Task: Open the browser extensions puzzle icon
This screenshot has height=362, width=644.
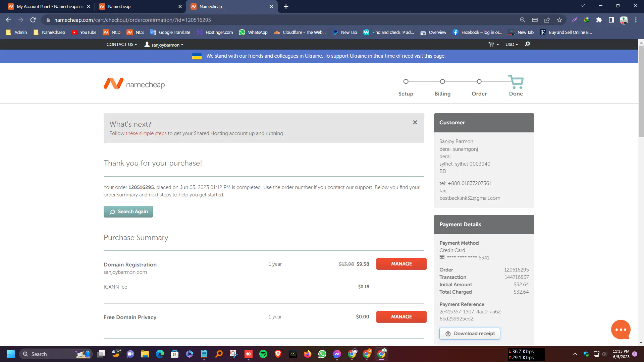Action: 599,20
